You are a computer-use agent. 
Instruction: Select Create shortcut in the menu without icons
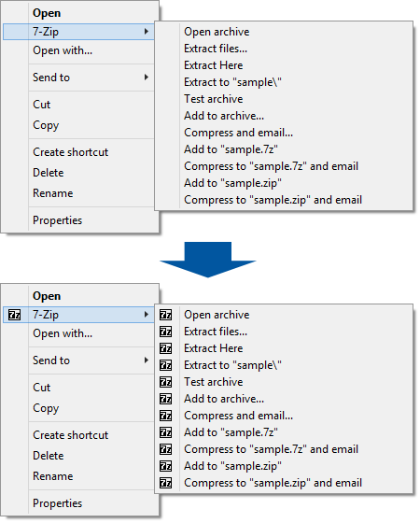click(x=70, y=152)
